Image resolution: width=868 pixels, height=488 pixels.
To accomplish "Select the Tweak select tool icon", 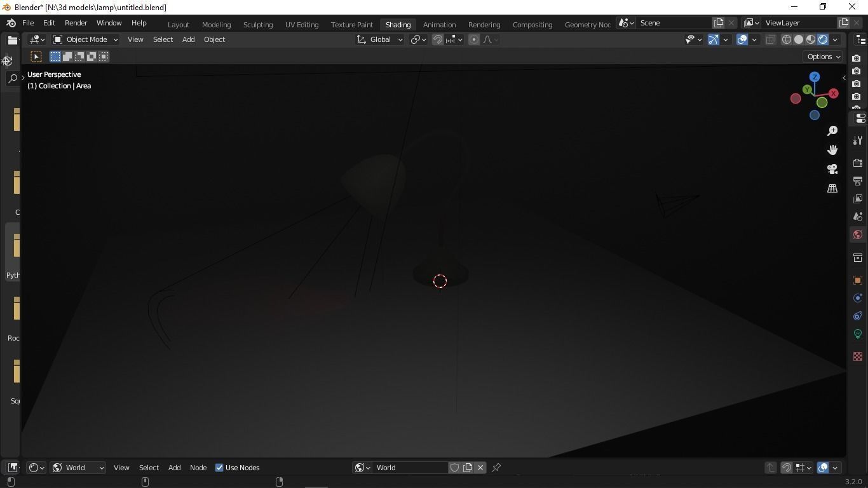I will click(36, 57).
